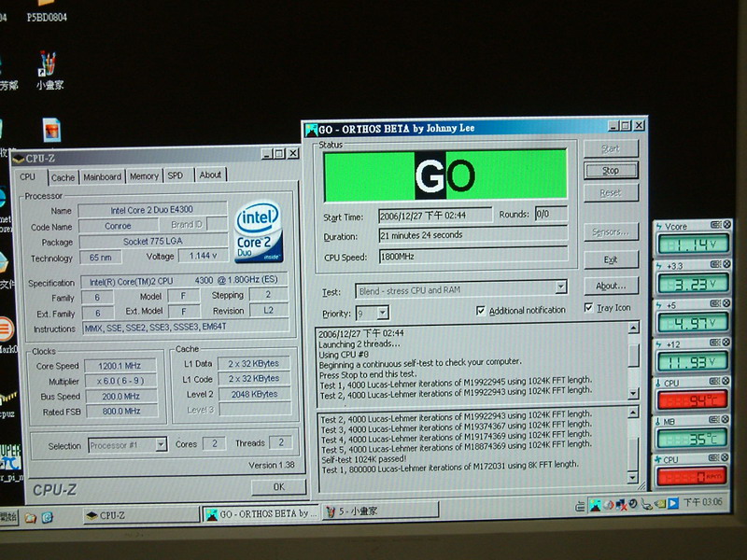Close the MB temperature monitor panel

726,419
